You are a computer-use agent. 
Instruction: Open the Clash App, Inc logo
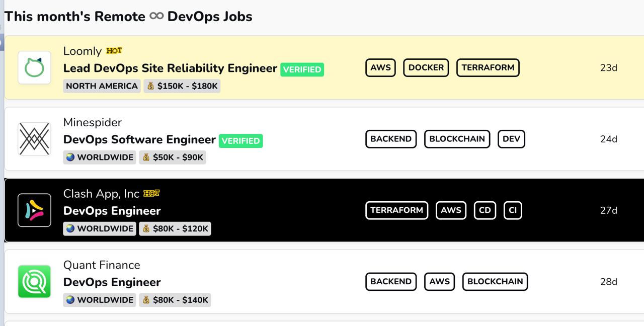click(34, 210)
